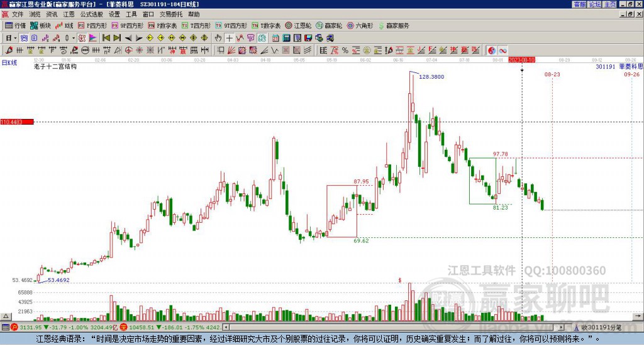Click the percent sign tool icon
Image resolution: width=644 pixels, height=345 pixels.
coord(345,50)
